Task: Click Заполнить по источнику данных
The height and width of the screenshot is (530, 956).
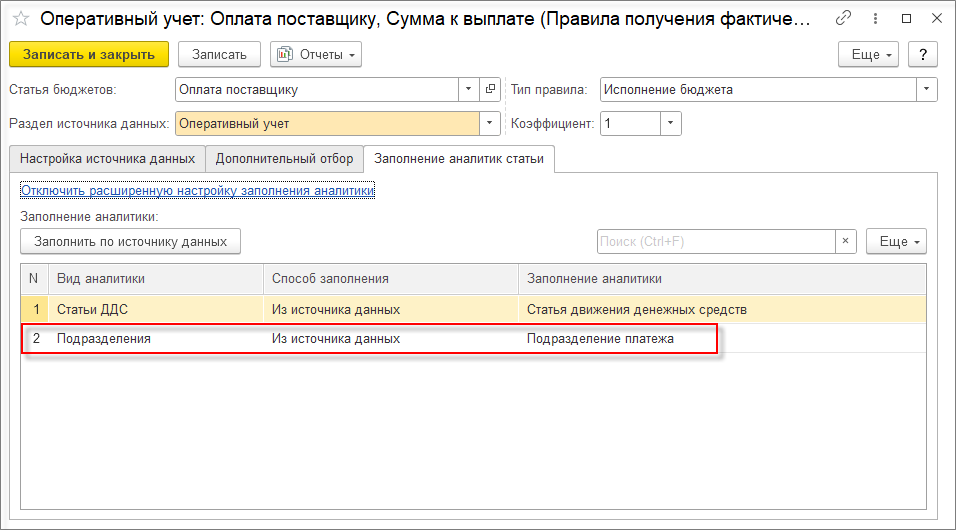Action: click(131, 241)
